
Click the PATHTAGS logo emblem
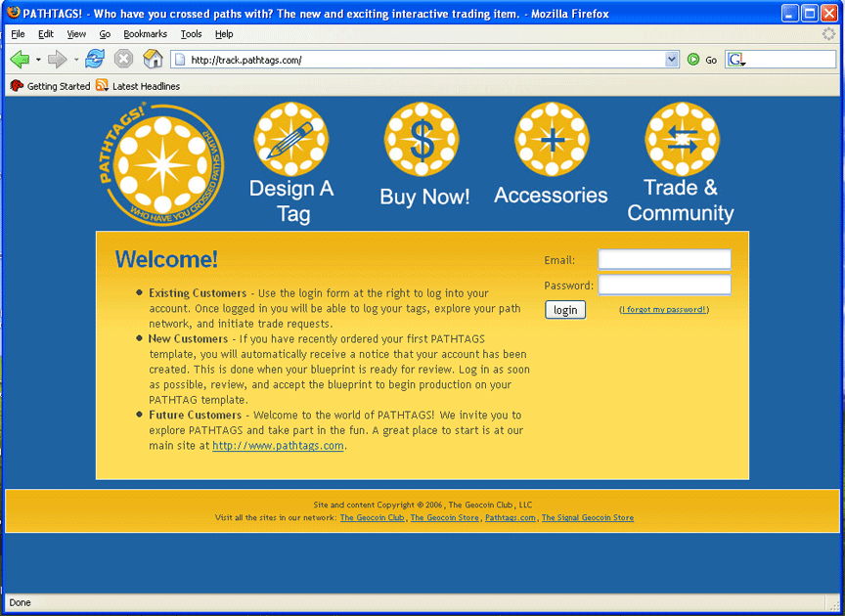[x=162, y=164]
